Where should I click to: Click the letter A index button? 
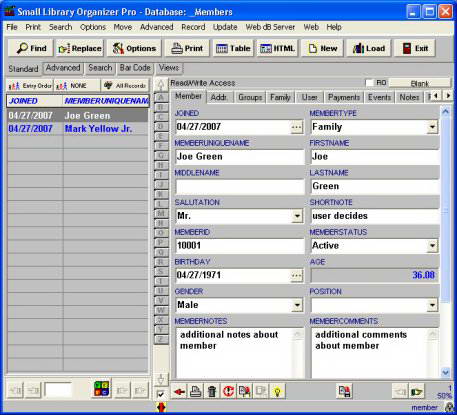(161, 98)
